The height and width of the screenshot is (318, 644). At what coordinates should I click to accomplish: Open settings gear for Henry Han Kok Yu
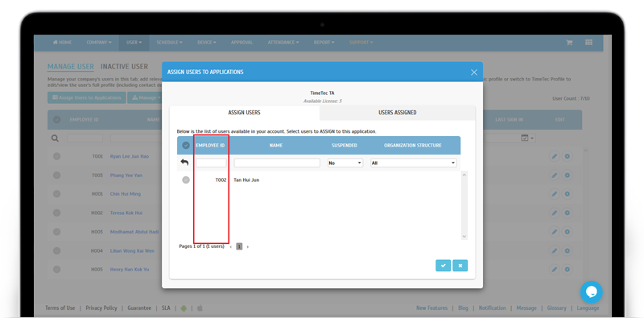point(568,270)
